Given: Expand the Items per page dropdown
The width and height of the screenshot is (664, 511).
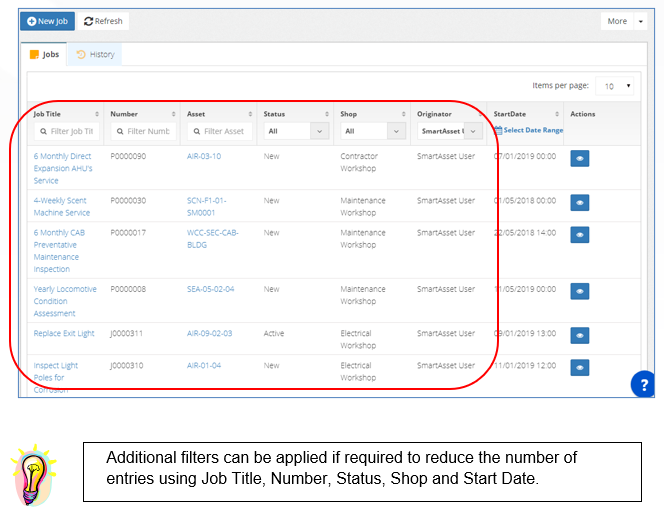Looking at the screenshot, I should click(x=614, y=86).
